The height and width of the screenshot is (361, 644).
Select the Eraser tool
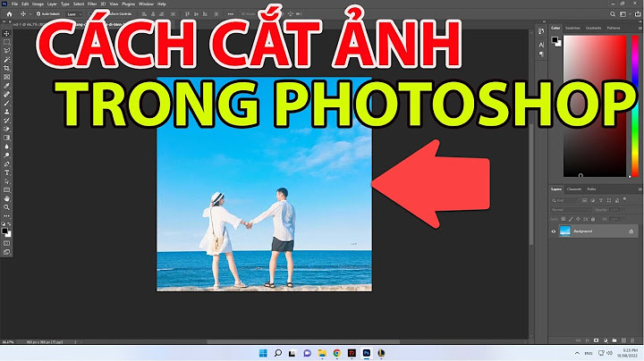click(x=6, y=130)
